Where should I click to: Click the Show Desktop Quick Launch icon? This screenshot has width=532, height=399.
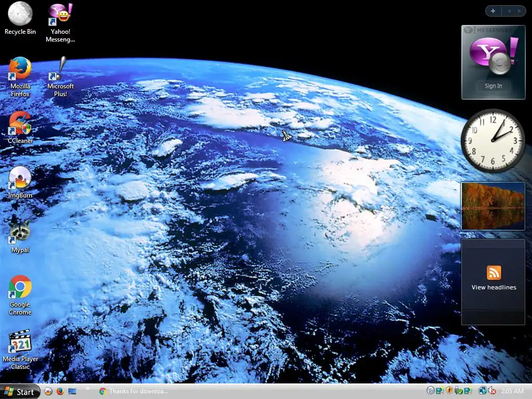pyautogui.click(x=72, y=391)
